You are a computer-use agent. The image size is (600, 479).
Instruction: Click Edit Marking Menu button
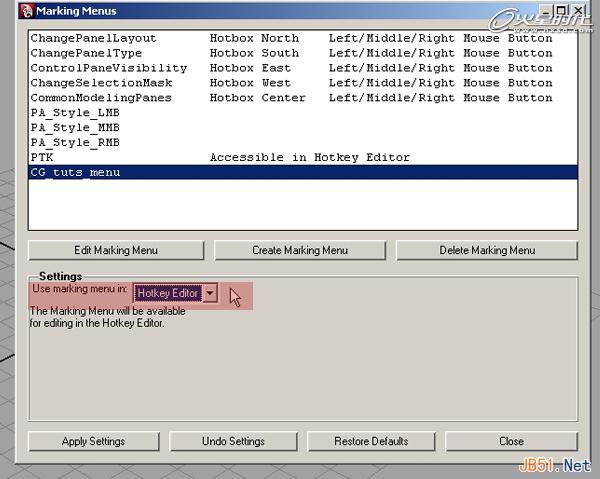(116, 250)
